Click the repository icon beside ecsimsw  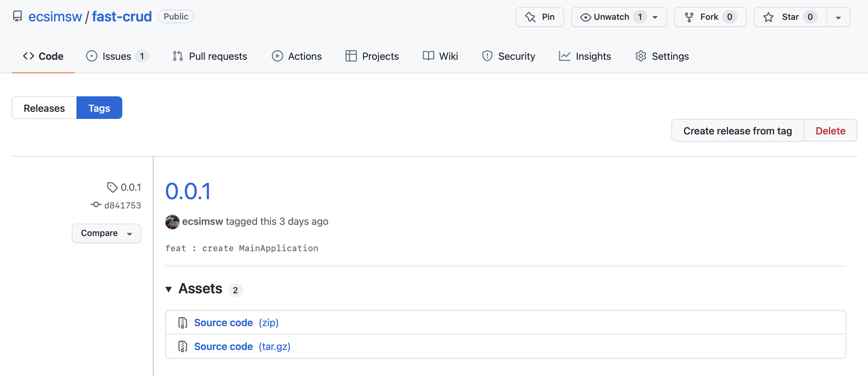17,16
